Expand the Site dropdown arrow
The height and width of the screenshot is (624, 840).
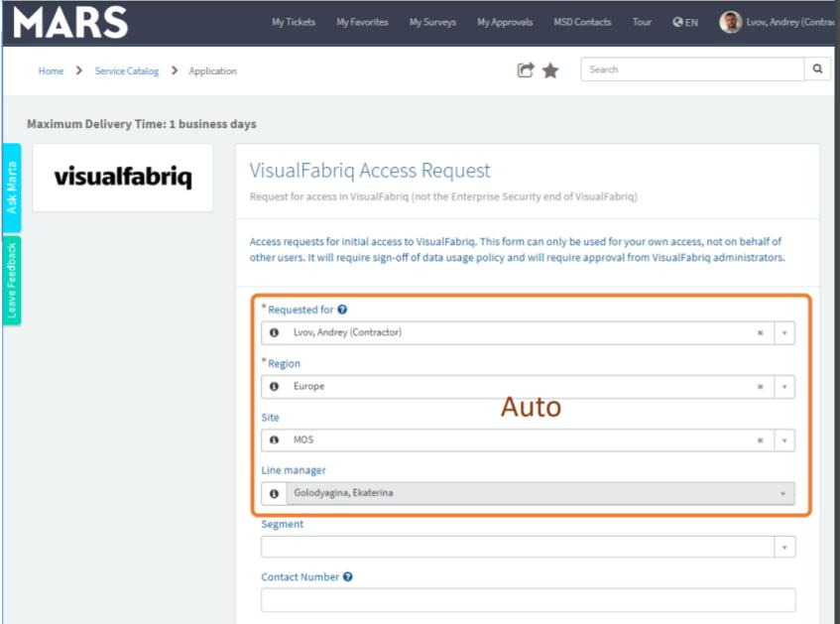click(784, 440)
